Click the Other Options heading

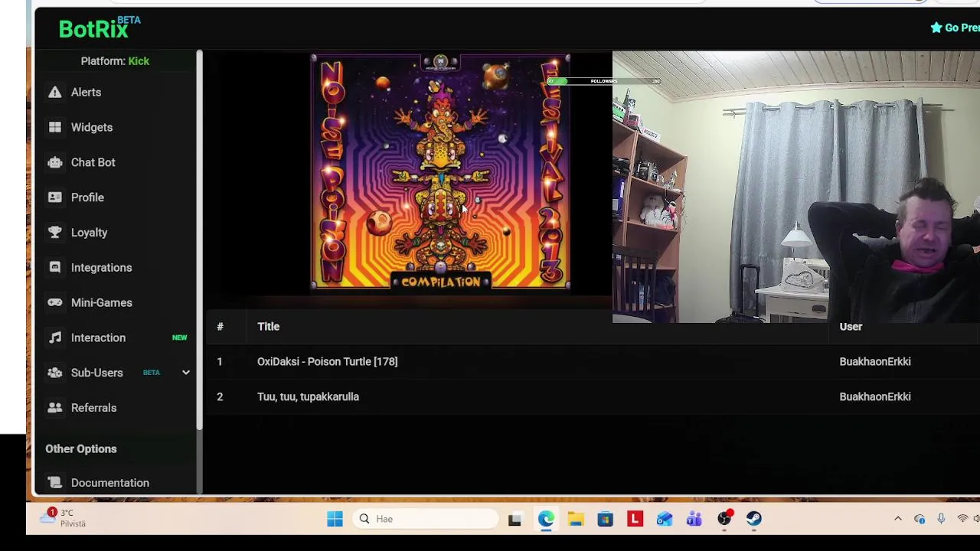[x=81, y=448]
